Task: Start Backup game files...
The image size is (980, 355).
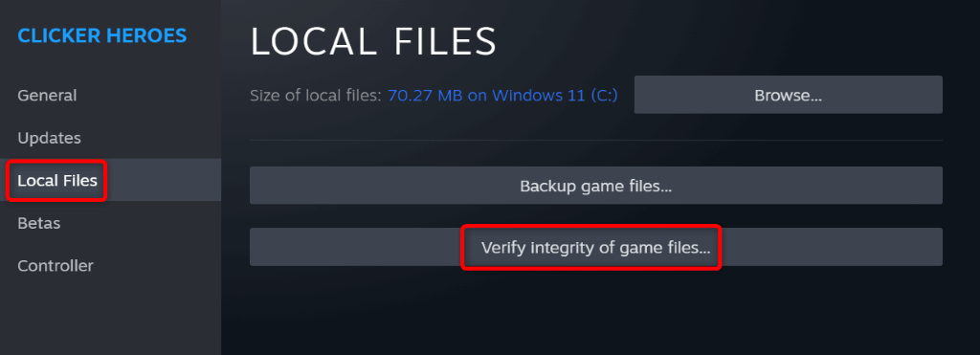Action: pyautogui.click(x=595, y=186)
